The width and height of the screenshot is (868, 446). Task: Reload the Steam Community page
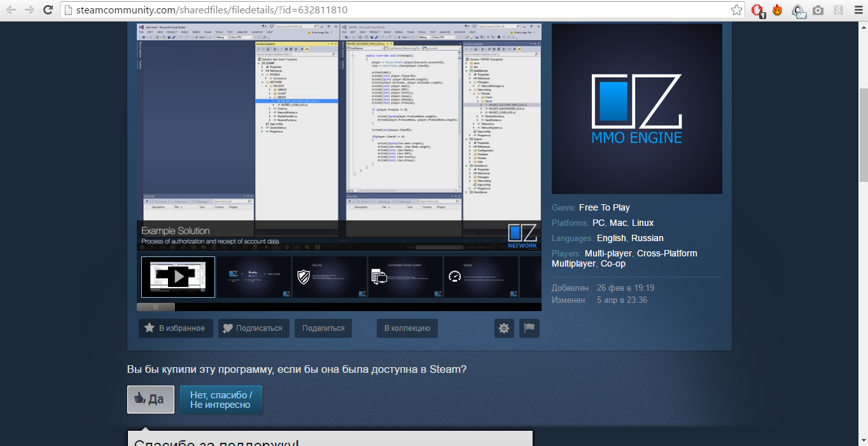point(48,10)
